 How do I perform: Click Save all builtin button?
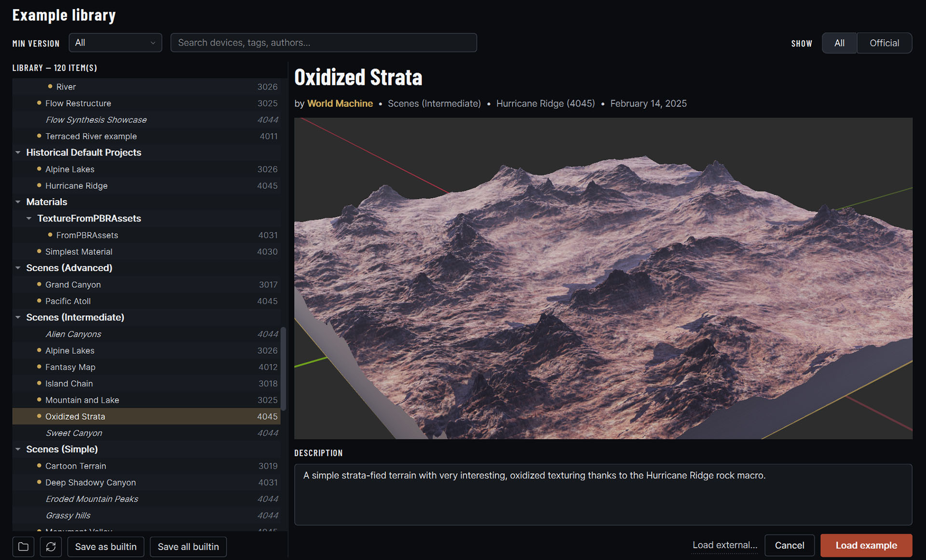(x=188, y=547)
